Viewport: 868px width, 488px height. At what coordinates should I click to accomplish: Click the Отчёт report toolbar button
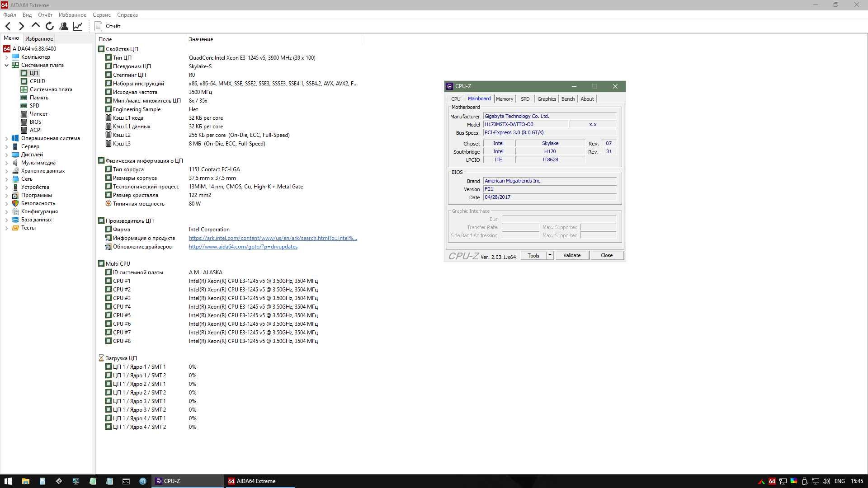point(108,26)
